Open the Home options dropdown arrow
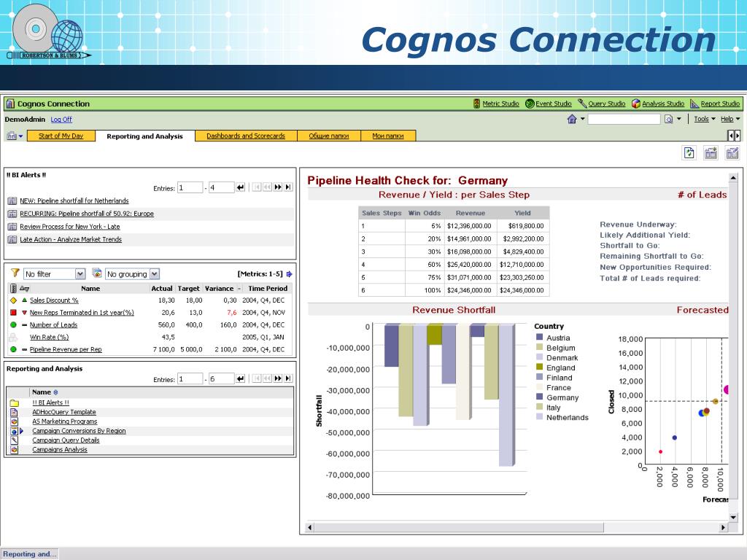This screenshot has width=747, height=560. coord(583,119)
